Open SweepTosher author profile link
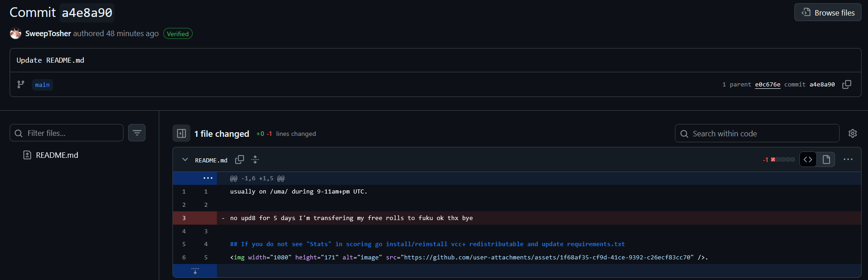Image resolution: width=868 pixels, height=280 pixels. [x=48, y=33]
